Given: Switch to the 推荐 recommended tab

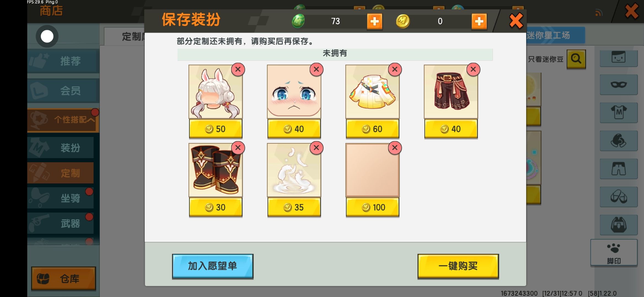Looking at the screenshot, I should pyautogui.click(x=63, y=61).
